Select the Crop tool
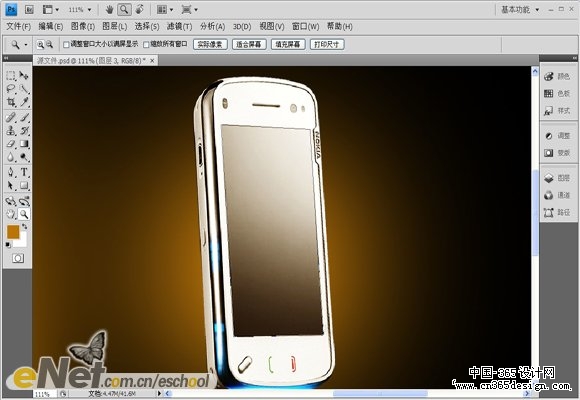Viewport: 580px width, 400px height. point(11,102)
